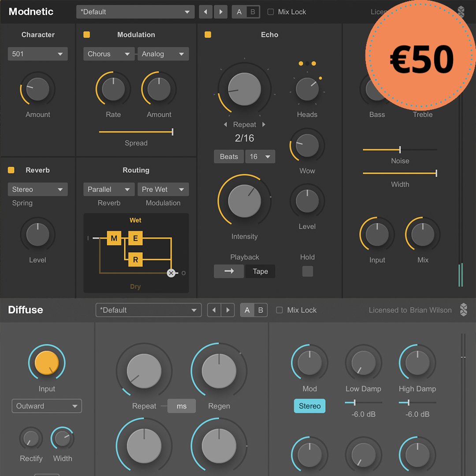Click the Echo Level knob
Image resolution: width=476 pixels, height=476 pixels.
(307, 201)
